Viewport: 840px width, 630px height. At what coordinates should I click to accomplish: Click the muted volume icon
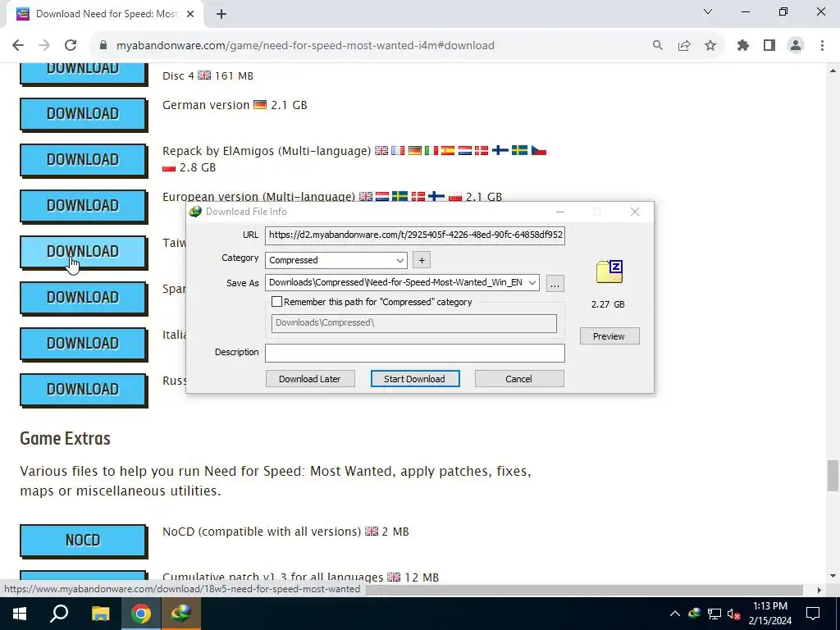click(734, 614)
